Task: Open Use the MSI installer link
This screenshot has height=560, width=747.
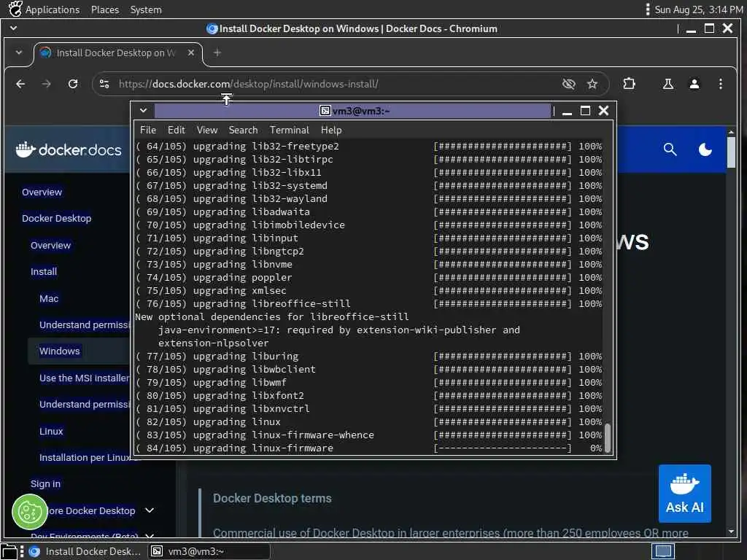Action: click(85, 378)
